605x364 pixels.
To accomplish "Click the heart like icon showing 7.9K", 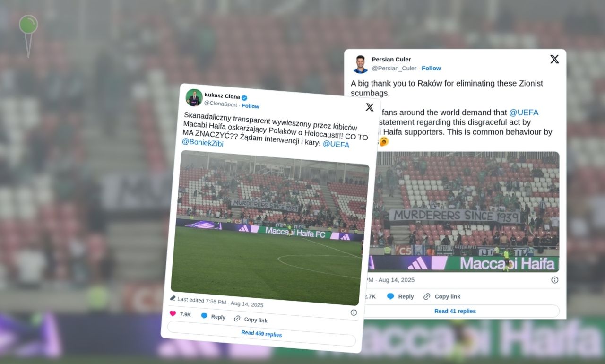I will point(173,313).
